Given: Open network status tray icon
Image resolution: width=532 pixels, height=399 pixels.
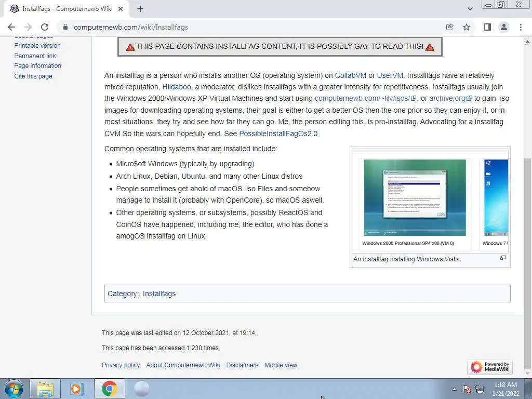Looking at the screenshot, I should click(480, 389).
